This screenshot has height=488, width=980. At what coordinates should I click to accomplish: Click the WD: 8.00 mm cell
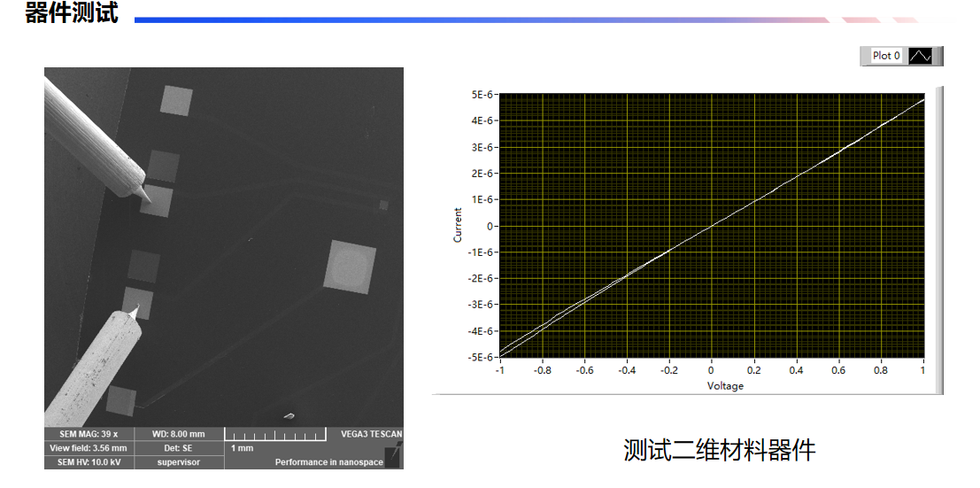178,434
